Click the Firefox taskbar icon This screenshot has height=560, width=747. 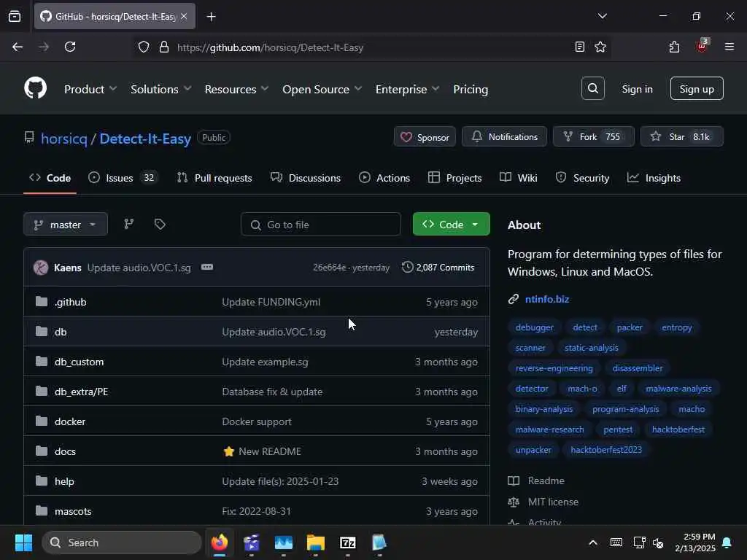(x=220, y=542)
